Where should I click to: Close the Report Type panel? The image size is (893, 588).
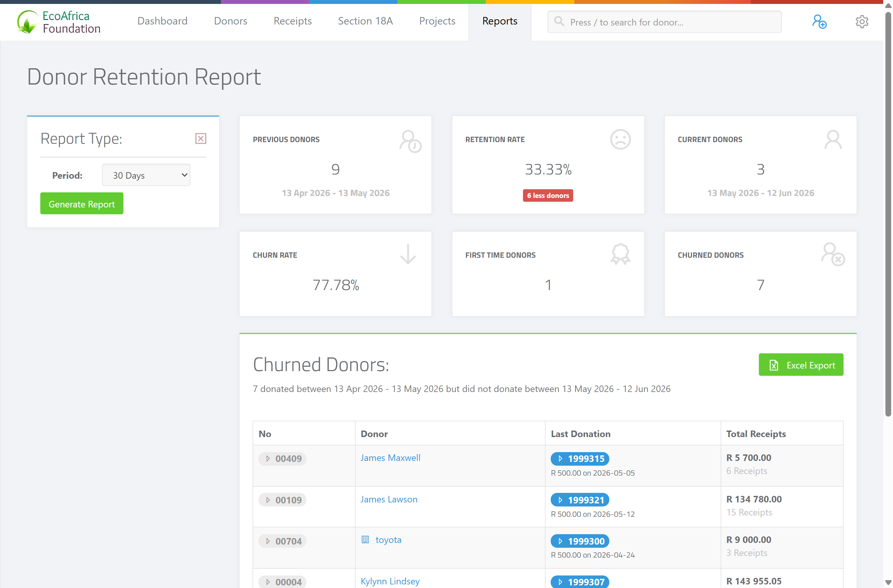click(x=201, y=139)
